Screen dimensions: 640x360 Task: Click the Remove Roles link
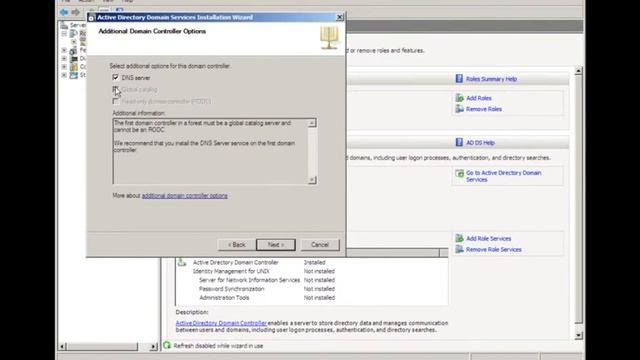[484, 109]
